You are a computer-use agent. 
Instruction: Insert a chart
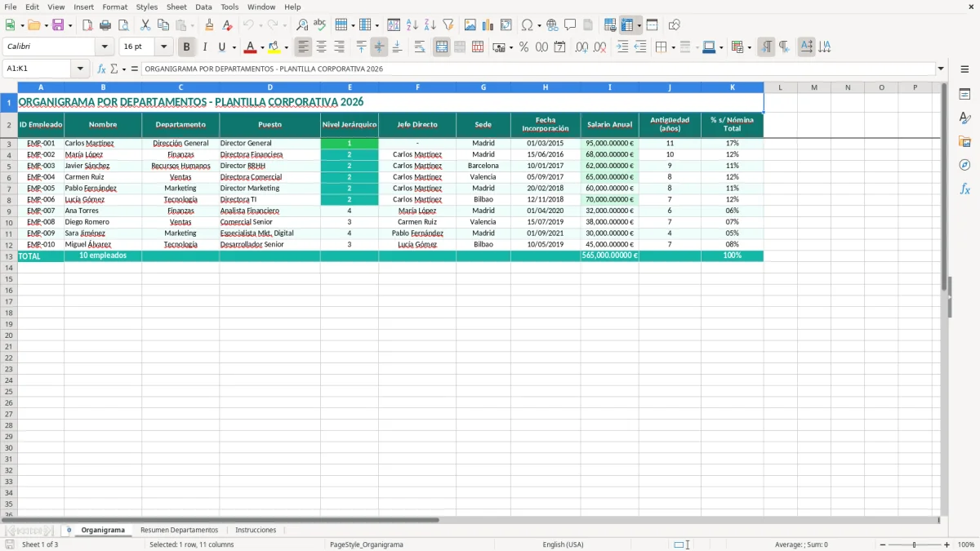coord(488,25)
